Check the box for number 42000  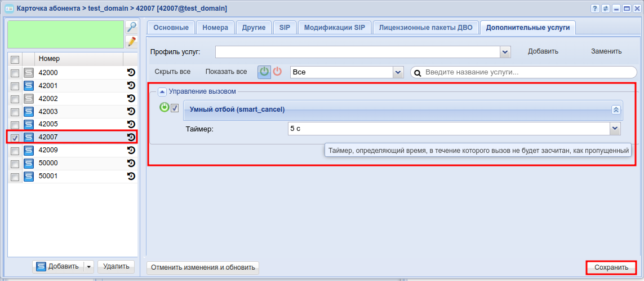(x=15, y=73)
